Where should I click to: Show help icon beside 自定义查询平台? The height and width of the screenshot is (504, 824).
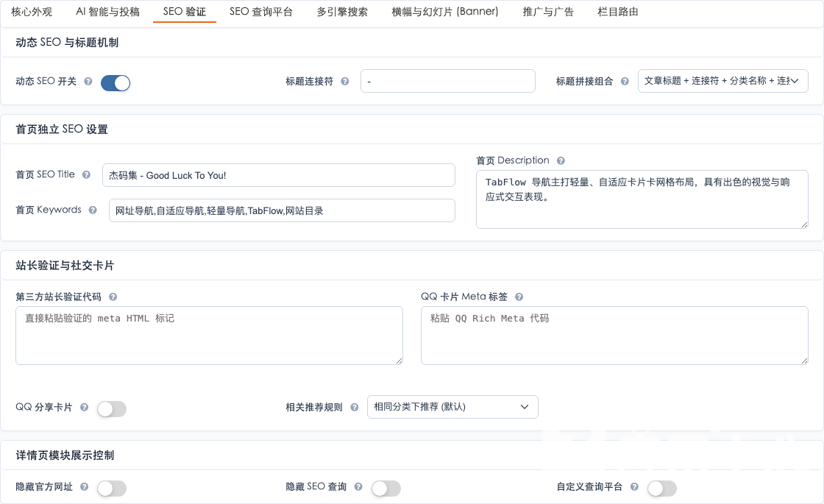click(x=634, y=486)
